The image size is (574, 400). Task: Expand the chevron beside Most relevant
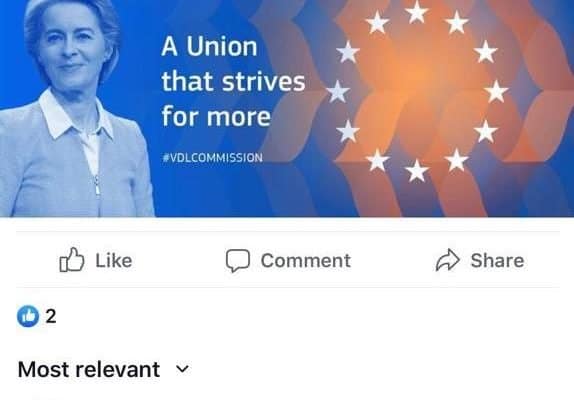coord(182,369)
